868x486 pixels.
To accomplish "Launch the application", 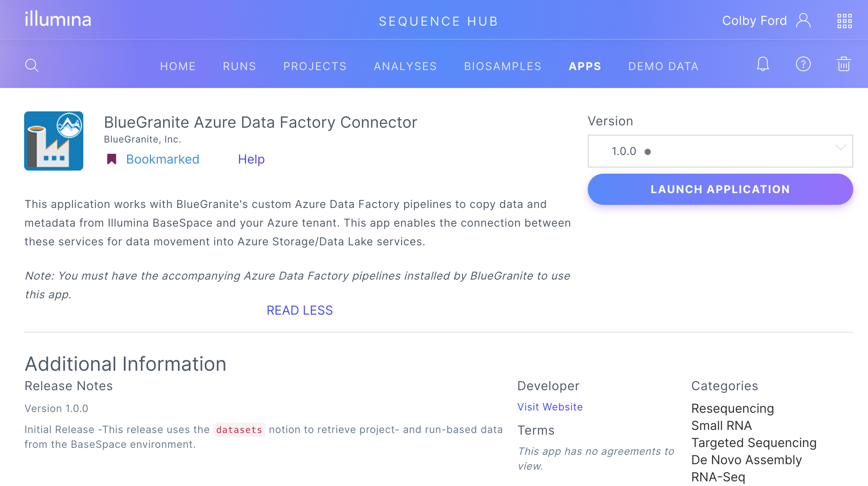I will tap(720, 189).
